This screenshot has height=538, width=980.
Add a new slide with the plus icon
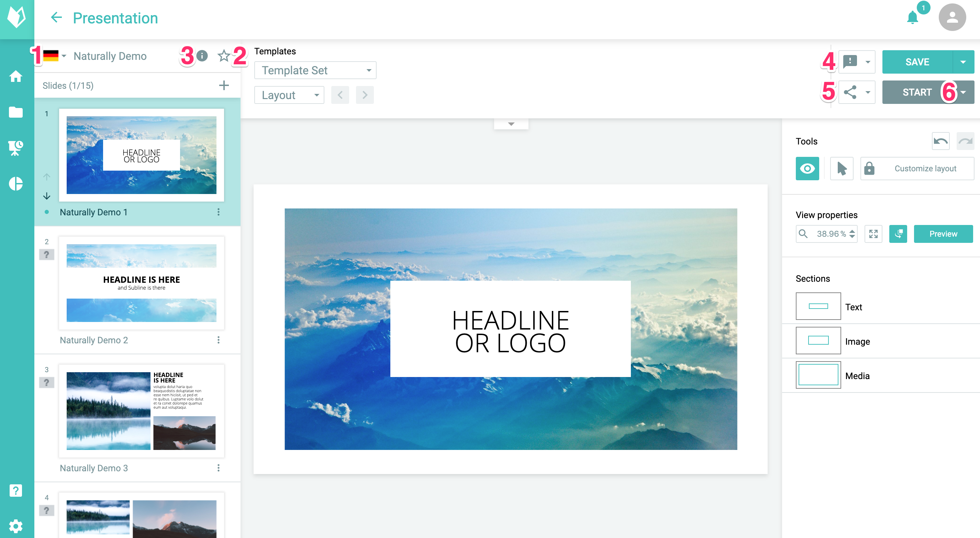(x=224, y=85)
